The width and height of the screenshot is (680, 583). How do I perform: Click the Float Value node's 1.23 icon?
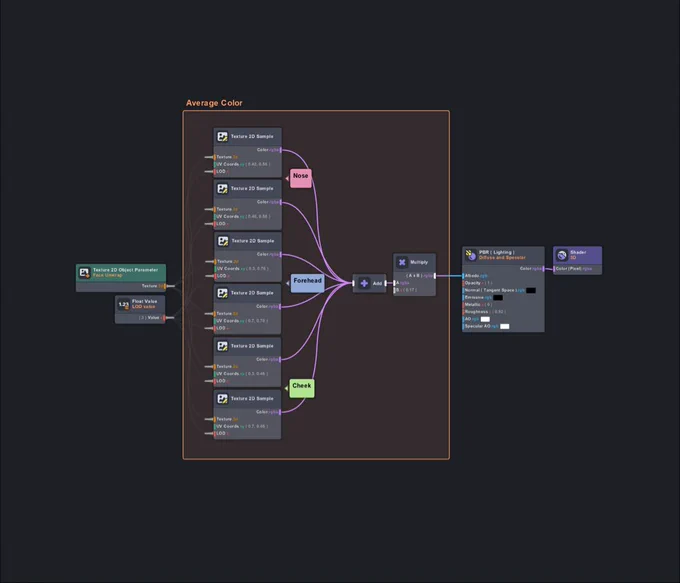click(x=124, y=304)
